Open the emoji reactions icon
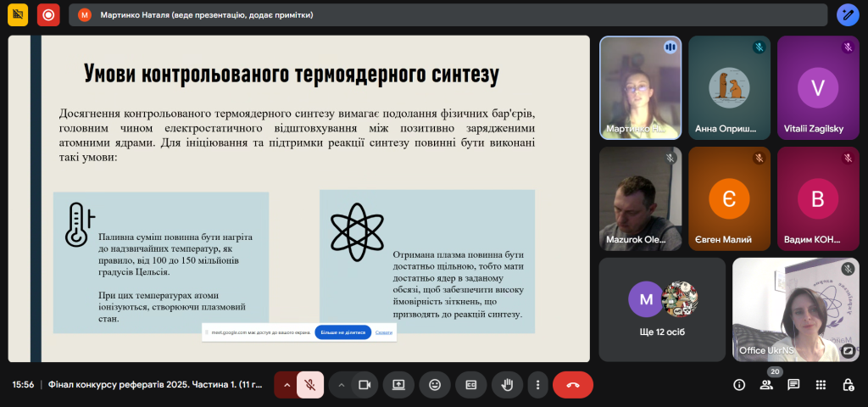 click(435, 384)
